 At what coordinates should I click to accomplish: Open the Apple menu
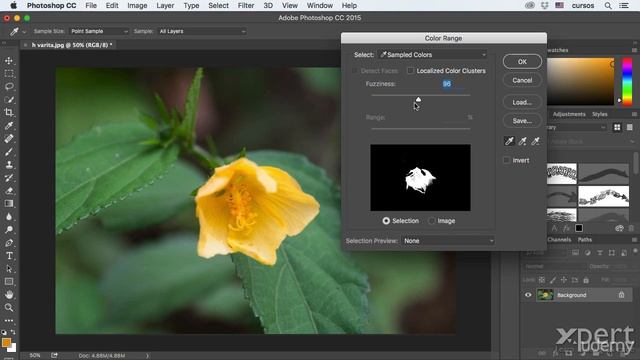click(13, 6)
